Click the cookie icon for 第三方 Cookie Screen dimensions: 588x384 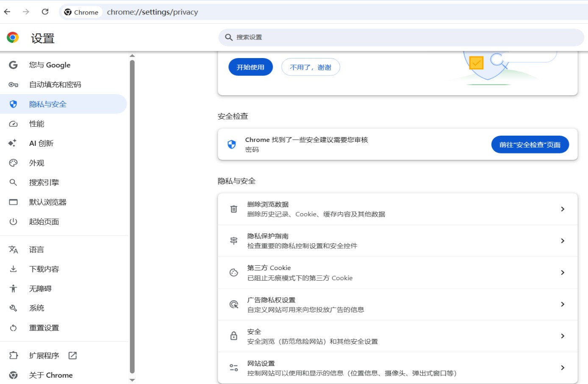coord(234,273)
